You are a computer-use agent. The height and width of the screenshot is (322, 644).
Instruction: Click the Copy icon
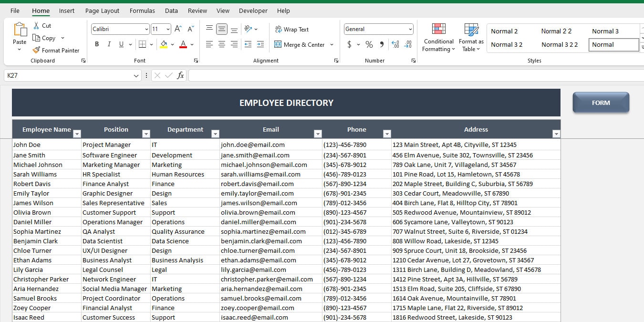click(x=37, y=38)
